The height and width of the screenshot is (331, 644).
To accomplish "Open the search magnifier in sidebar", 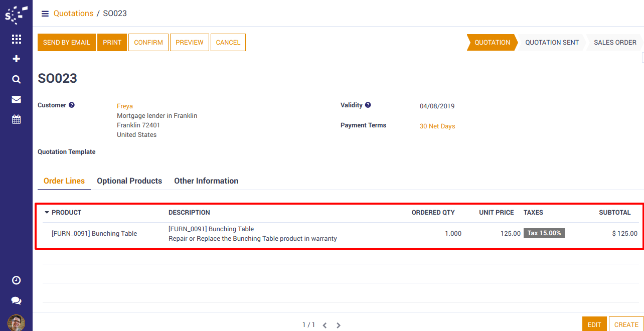I will [16, 79].
